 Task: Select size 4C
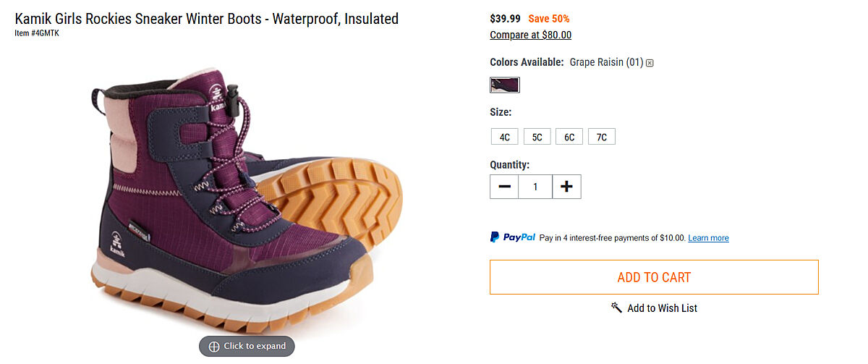(505, 137)
